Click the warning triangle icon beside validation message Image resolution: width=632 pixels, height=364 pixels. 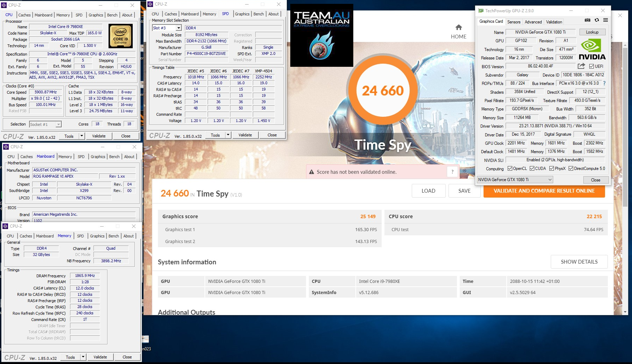tap(312, 172)
